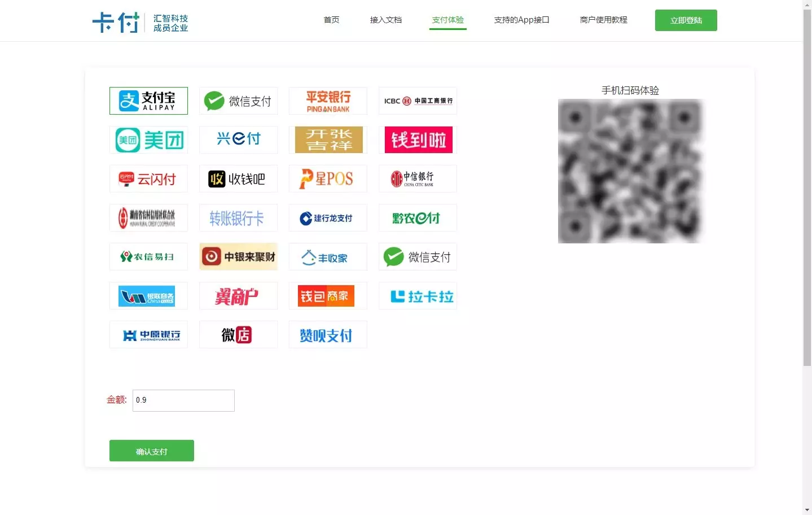Select the Alipay payment option

click(148, 101)
